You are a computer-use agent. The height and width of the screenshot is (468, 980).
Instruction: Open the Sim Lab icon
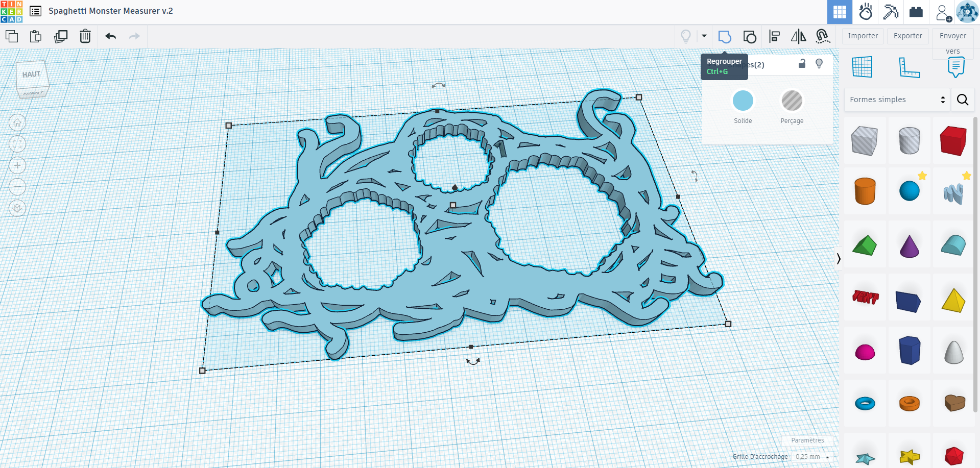click(x=866, y=12)
